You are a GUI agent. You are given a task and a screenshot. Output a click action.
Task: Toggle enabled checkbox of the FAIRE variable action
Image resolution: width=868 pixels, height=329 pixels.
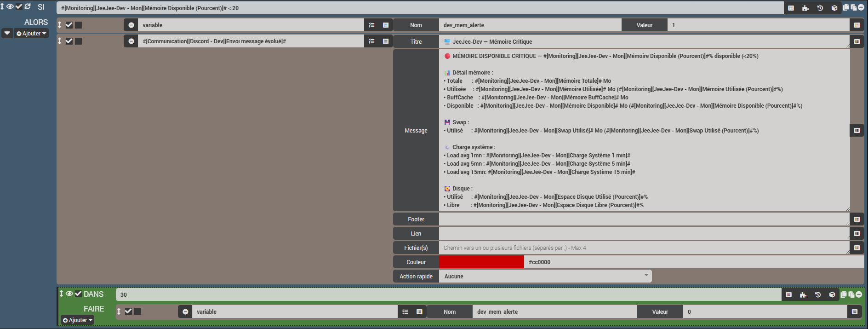click(x=128, y=311)
